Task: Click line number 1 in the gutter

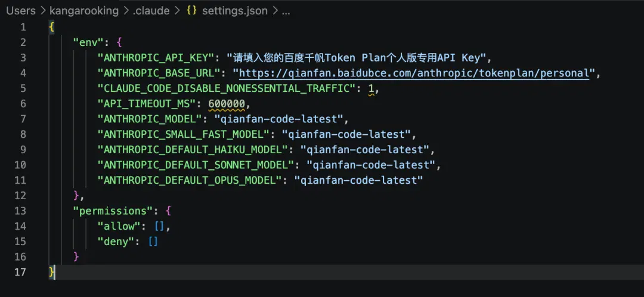Action: tap(23, 27)
